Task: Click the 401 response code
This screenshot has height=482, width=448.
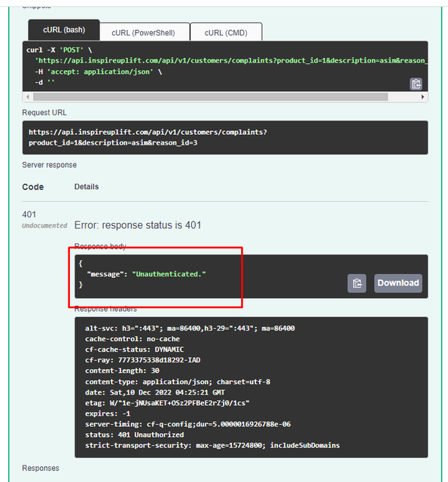Action: [29, 214]
